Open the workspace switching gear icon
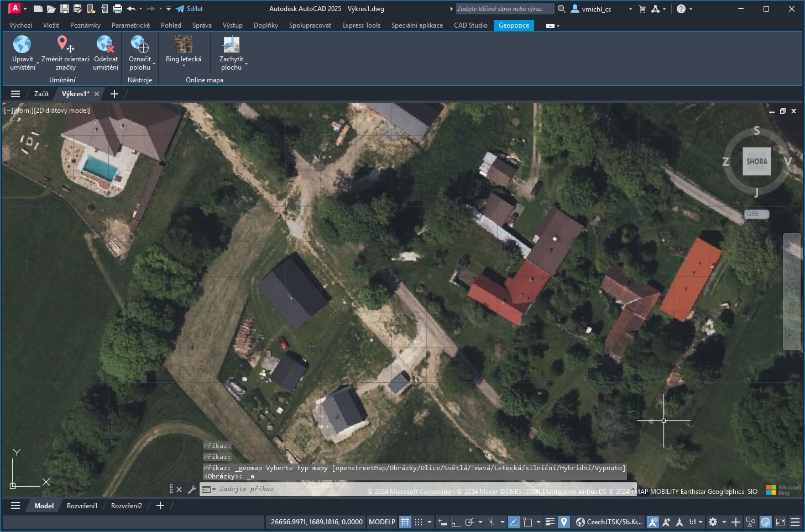 (713, 522)
